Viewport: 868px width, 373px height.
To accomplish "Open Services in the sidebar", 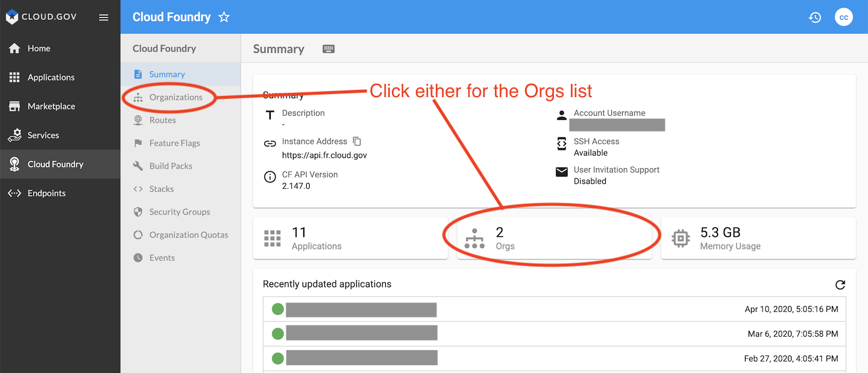I will pos(60,135).
